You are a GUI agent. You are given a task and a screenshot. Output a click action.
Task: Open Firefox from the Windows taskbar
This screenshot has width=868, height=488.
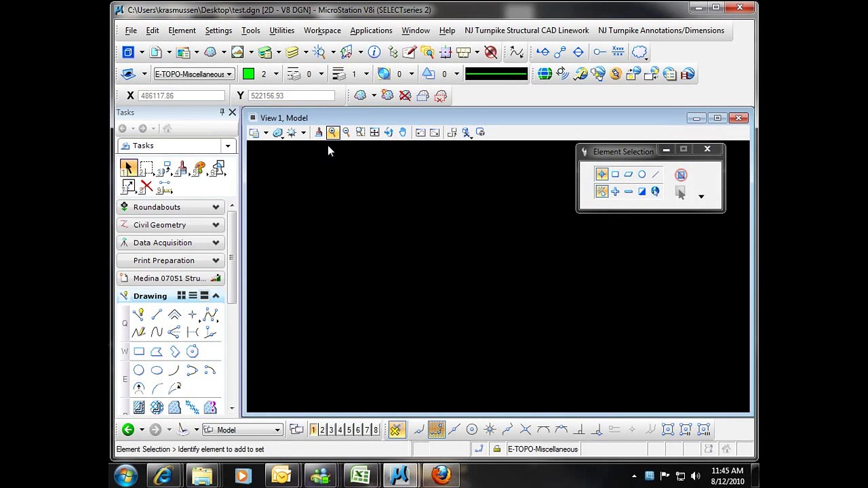(441, 475)
